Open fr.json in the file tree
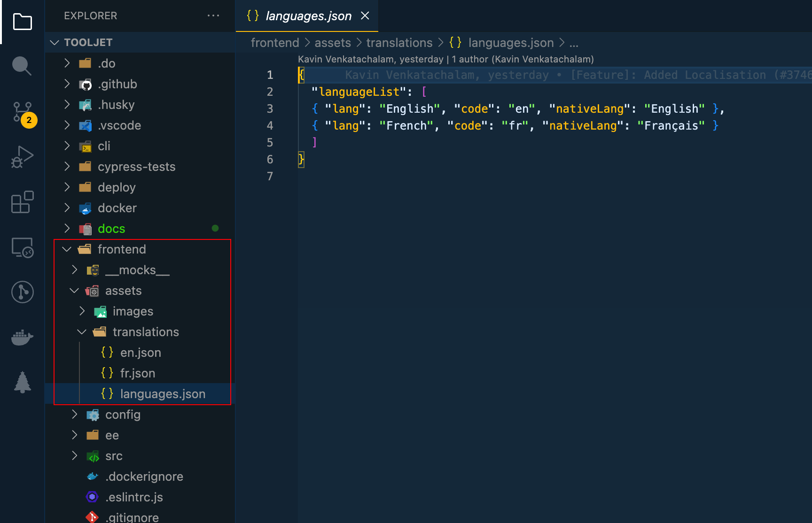The height and width of the screenshot is (523, 812). coord(137,373)
